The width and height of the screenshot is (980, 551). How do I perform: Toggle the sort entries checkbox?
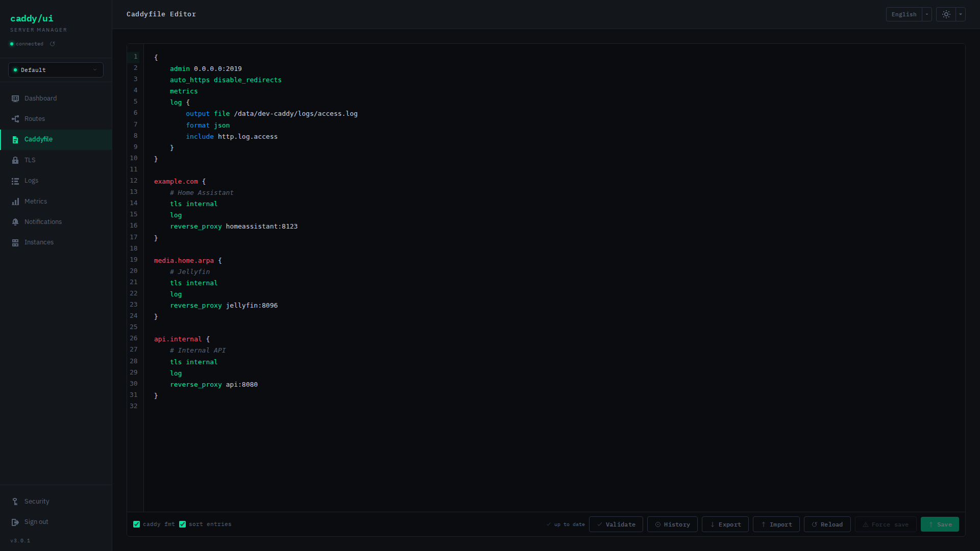pyautogui.click(x=183, y=524)
